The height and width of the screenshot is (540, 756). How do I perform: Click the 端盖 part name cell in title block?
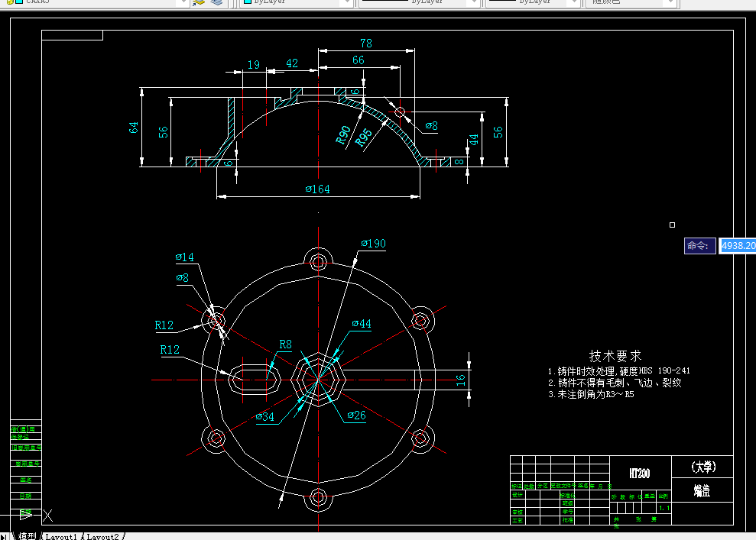[702, 491]
